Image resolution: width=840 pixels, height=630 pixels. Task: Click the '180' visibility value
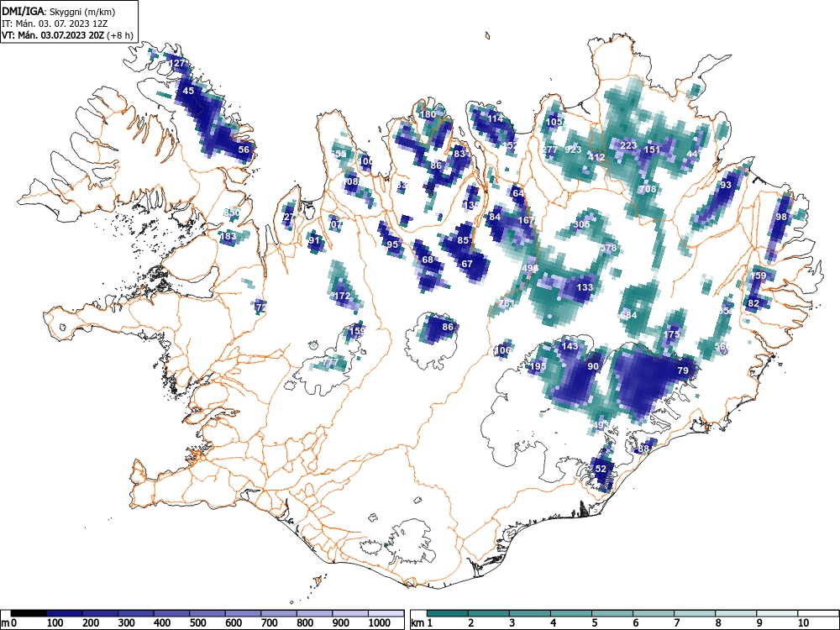[x=428, y=114]
